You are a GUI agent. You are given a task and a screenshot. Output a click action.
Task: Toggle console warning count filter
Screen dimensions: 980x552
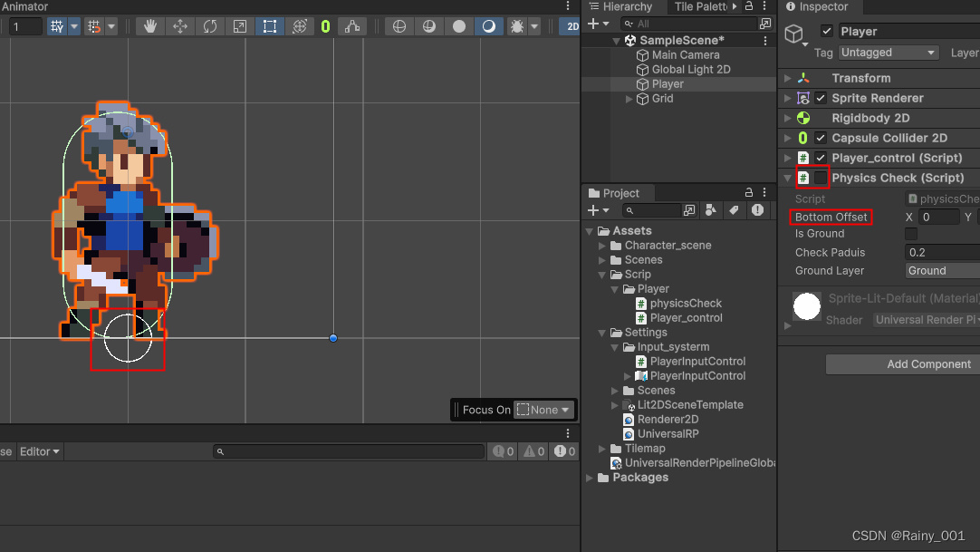(x=533, y=451)
